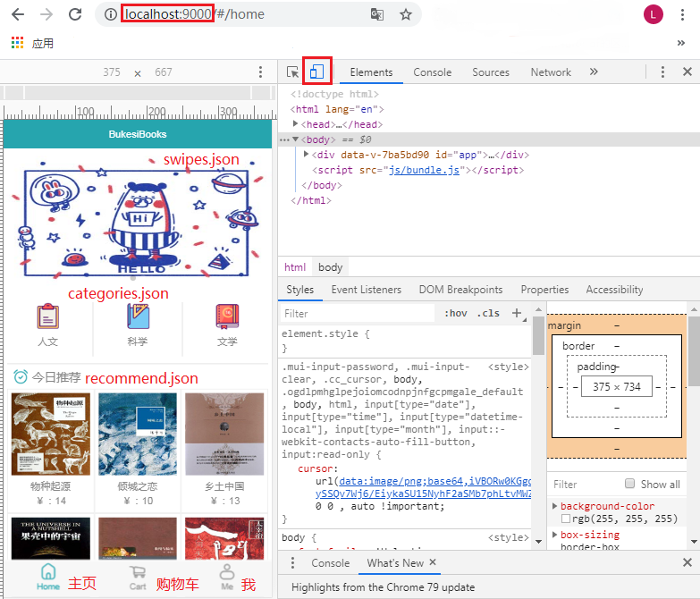Go back with the browser back arrow
The image size is (700, 599).
tap(18, 14)
